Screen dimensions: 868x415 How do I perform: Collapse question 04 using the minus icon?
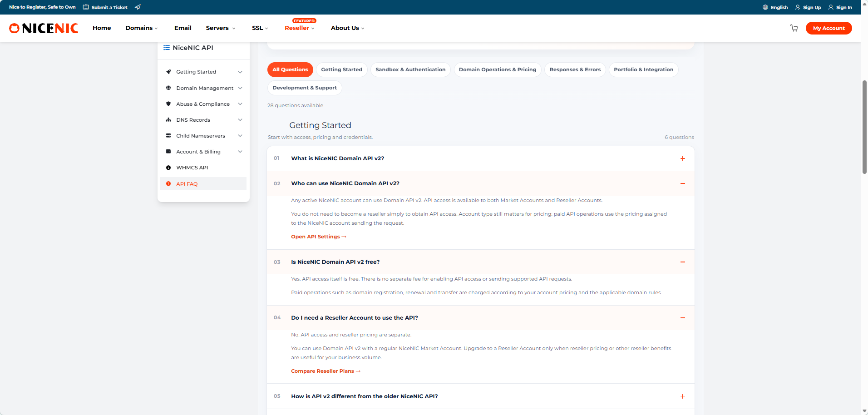[682, 318]
